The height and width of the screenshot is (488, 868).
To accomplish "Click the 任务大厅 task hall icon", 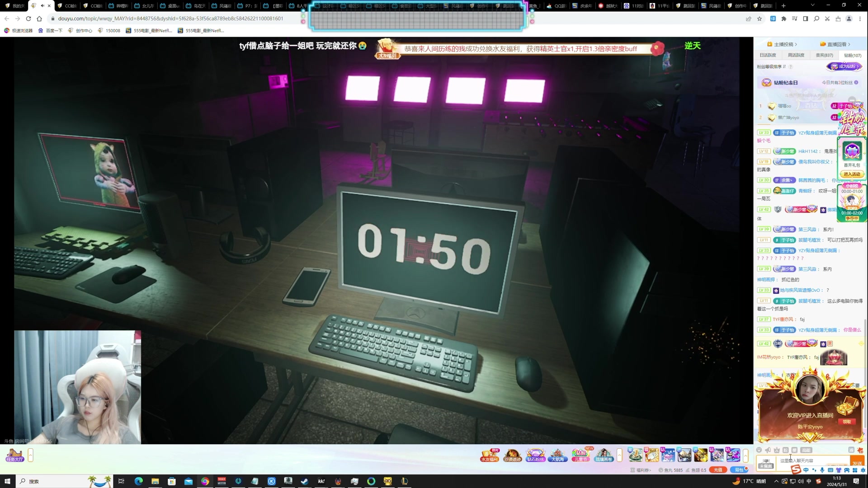I will click(15, 455).
